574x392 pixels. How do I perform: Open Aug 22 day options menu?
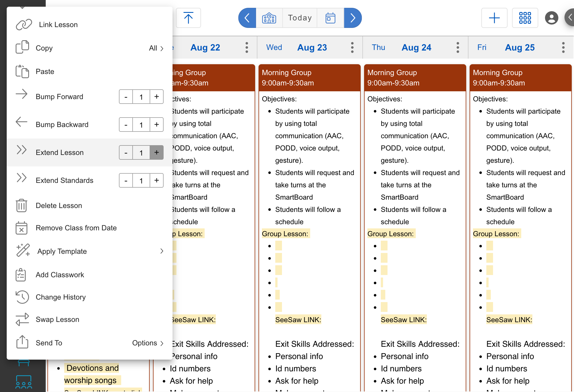tap(247, 47)
